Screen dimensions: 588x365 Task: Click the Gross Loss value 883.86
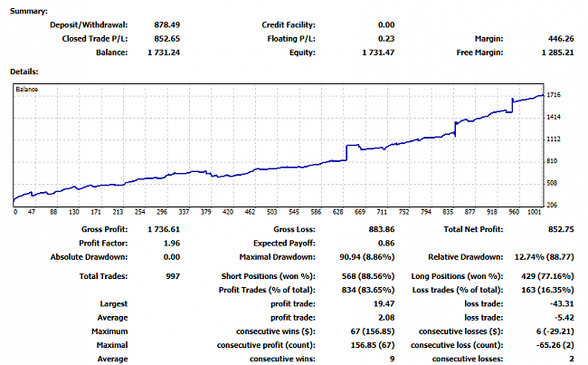pos(382,229)
